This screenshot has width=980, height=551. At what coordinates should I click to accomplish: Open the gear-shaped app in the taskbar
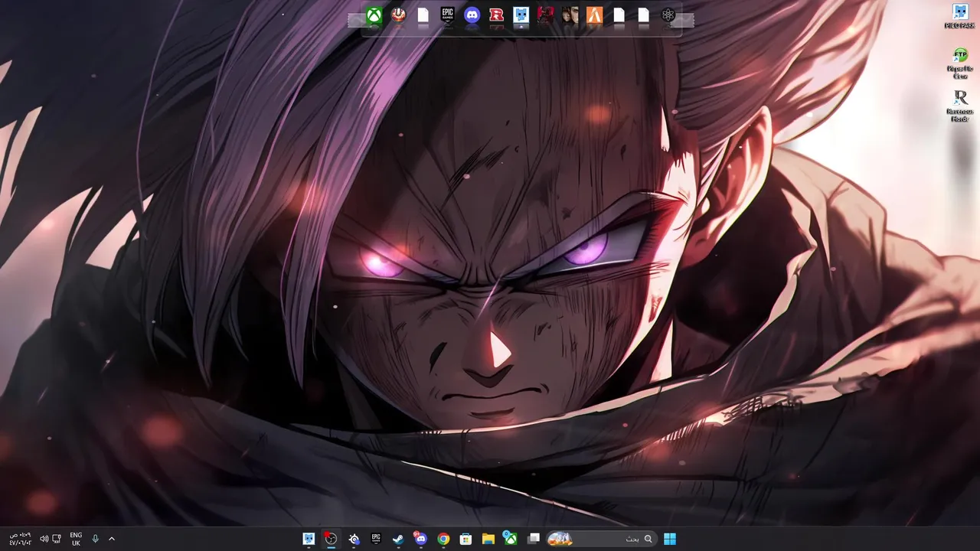point(354,539)
